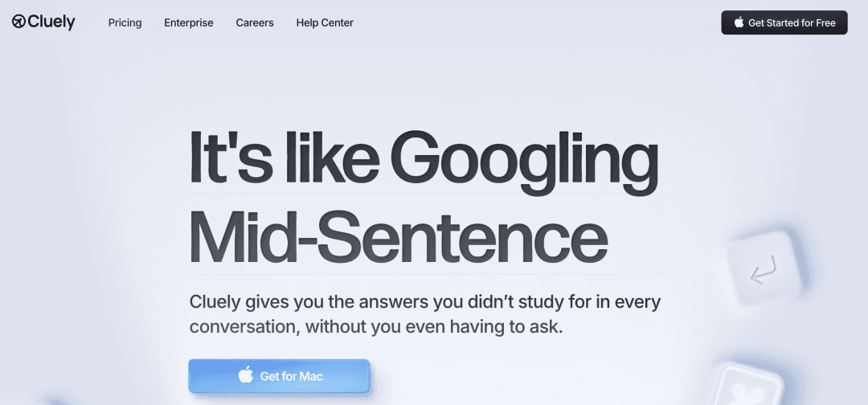Go to the Enterprise page

pyautogui.click(x=189, y=22)
